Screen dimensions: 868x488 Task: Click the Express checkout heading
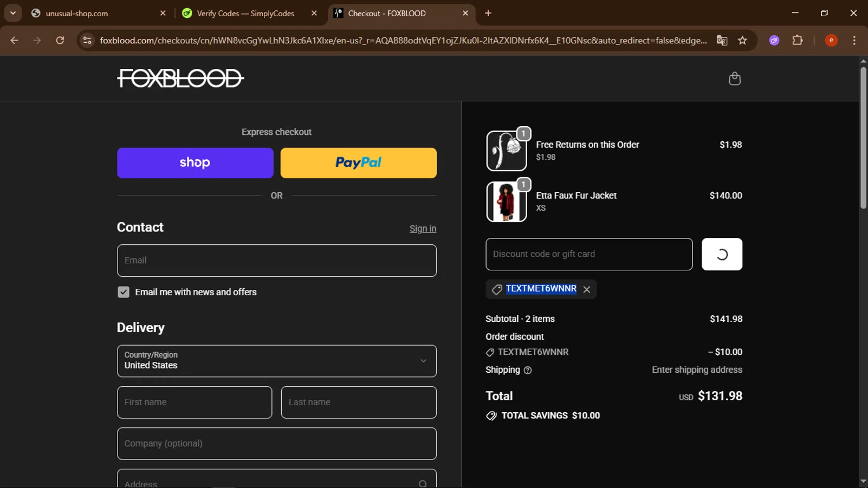tap(277, 132)
